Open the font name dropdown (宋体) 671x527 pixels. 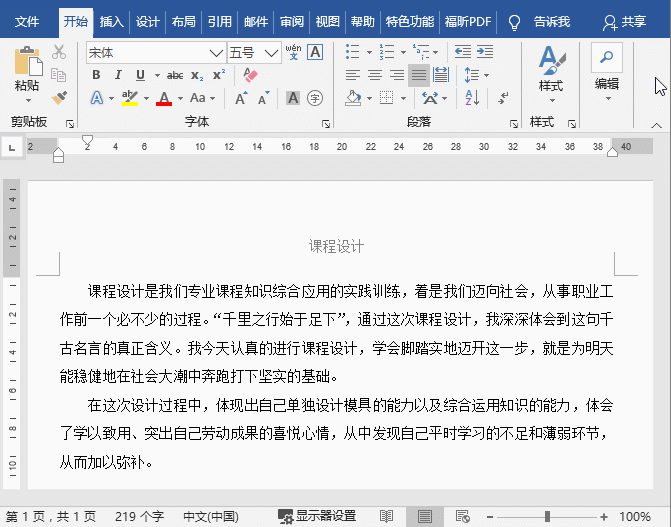tap(216, 53)
